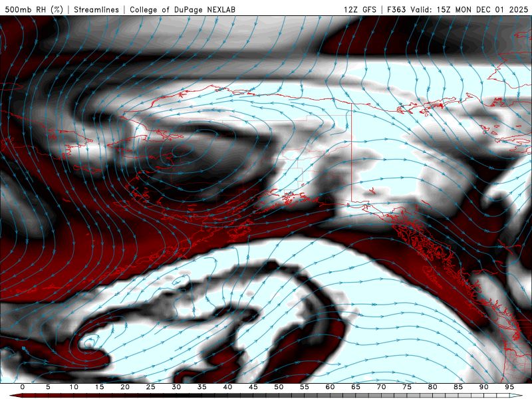This screenshot has width=532, height=399.
Task: Click the 'Valid: 15Z MON DEC 01 2025' timestamp
Action: click(x=469, y=9)
